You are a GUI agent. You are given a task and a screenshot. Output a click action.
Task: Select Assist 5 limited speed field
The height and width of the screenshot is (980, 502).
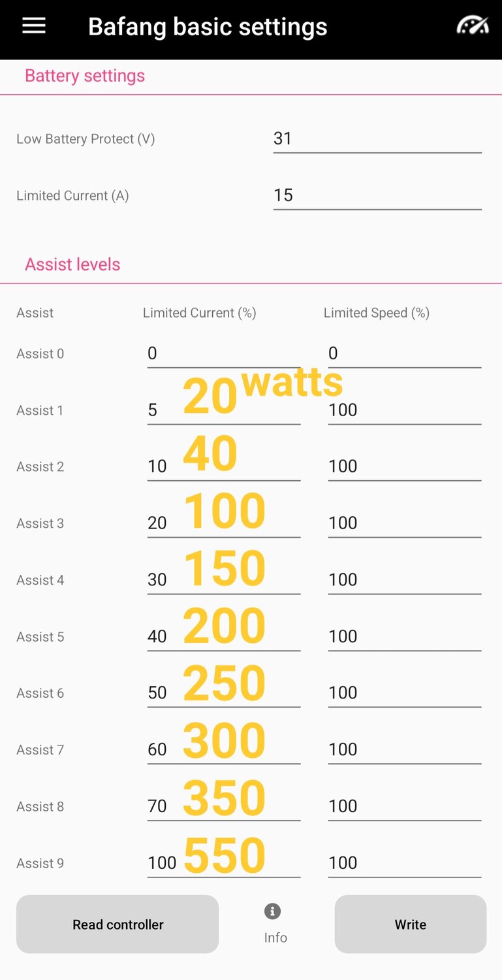pyautogui.click(x=404, y=636)
